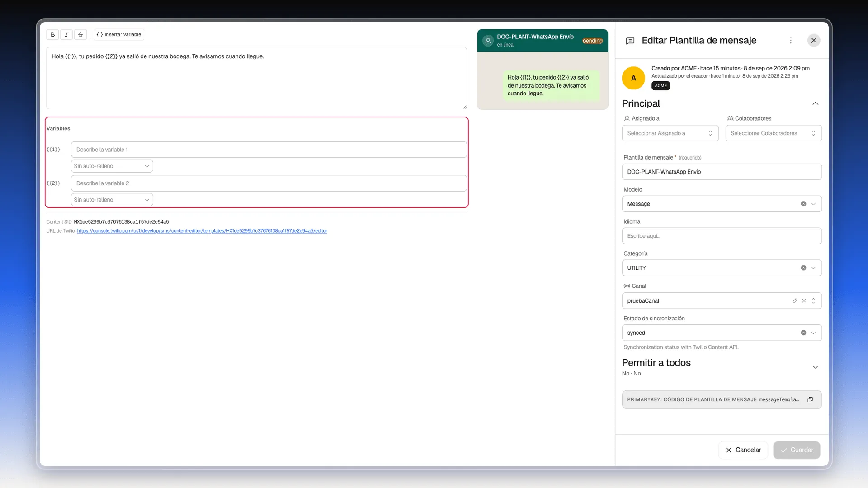Click the Insertar variable button

(119, 34)
